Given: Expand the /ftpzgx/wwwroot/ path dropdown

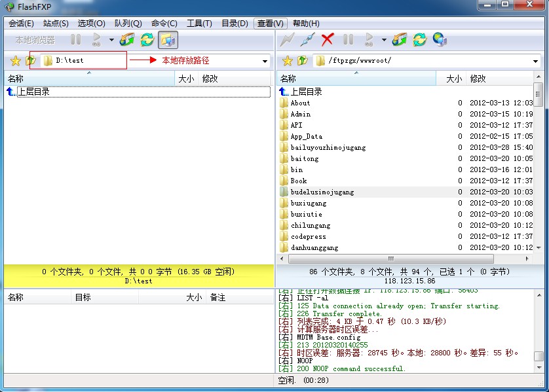Looking at the screenshot, I should pyautogui.click(x=536, y=62).
